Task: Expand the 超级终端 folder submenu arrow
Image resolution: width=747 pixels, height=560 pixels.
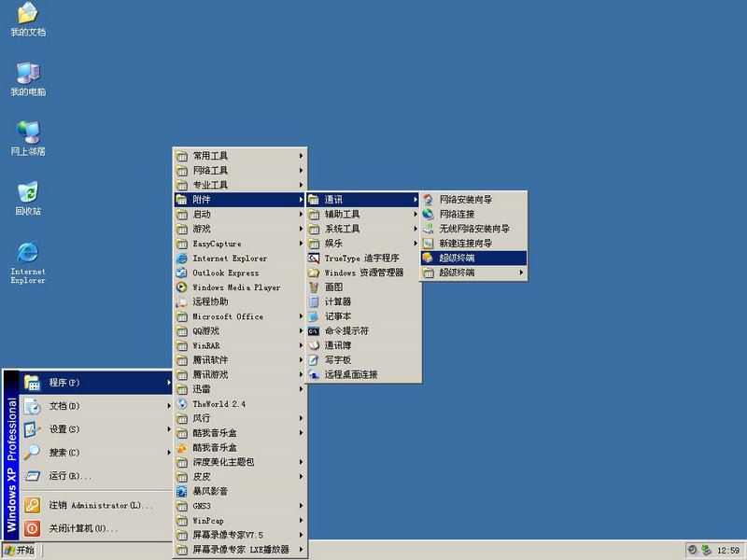Action: click(x=522, y=273)
